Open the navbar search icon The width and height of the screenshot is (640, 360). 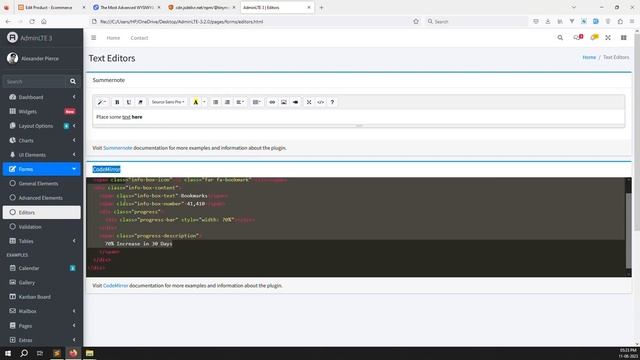click(x=560, y=38)
